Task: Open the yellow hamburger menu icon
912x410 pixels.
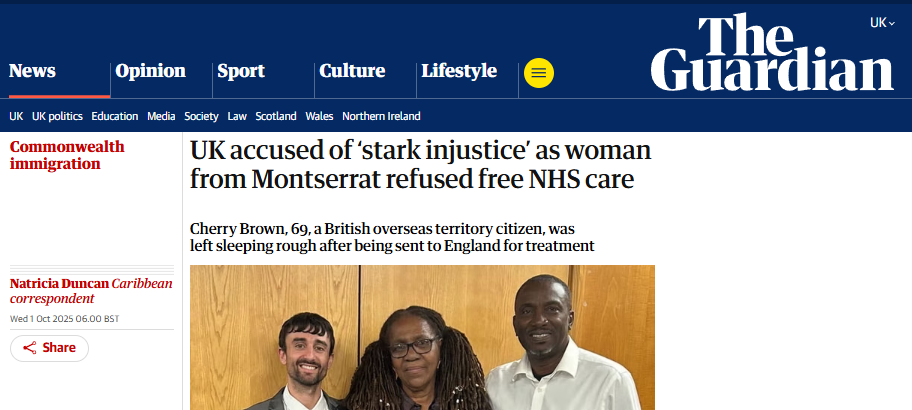Action: pos(538,72)
